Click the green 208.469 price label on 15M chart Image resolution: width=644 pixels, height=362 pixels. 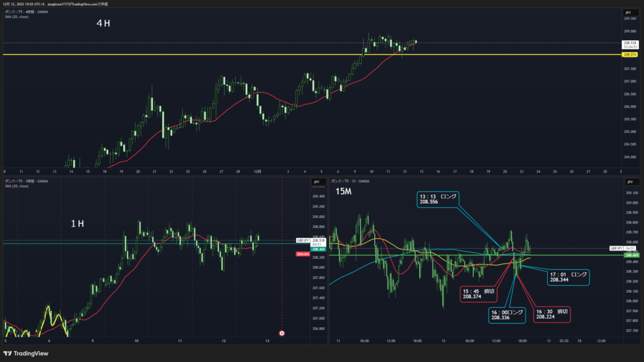point(630,255)
